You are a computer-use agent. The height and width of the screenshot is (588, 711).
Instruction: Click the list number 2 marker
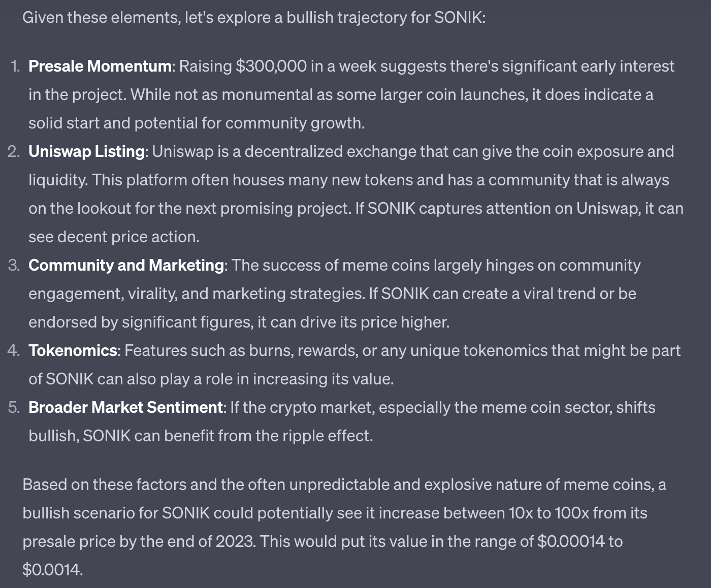point(14,152)
